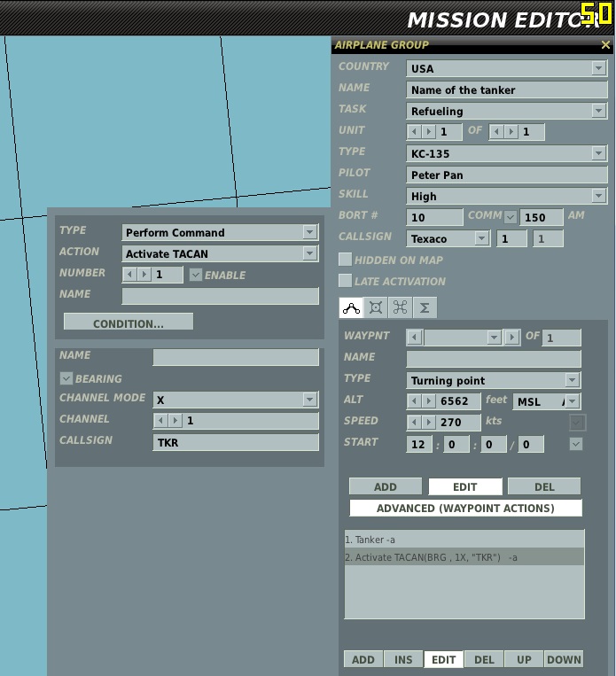Move action UP in list

point(524,659)
